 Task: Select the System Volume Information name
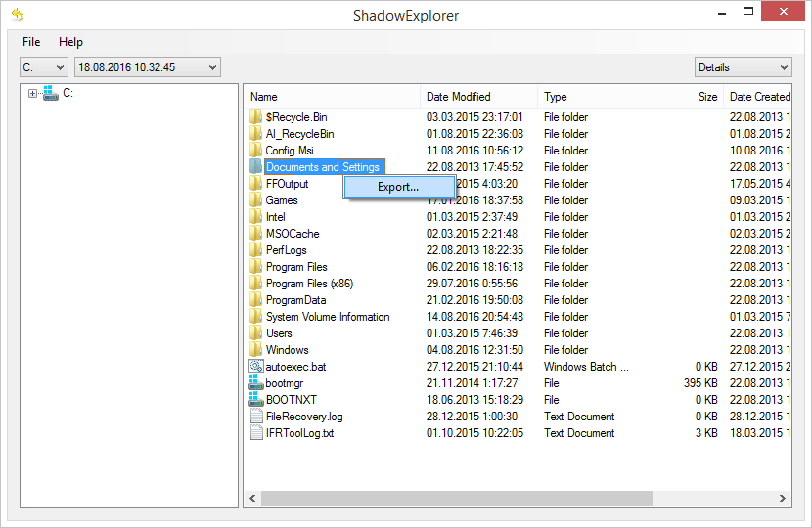pos(328,317)
